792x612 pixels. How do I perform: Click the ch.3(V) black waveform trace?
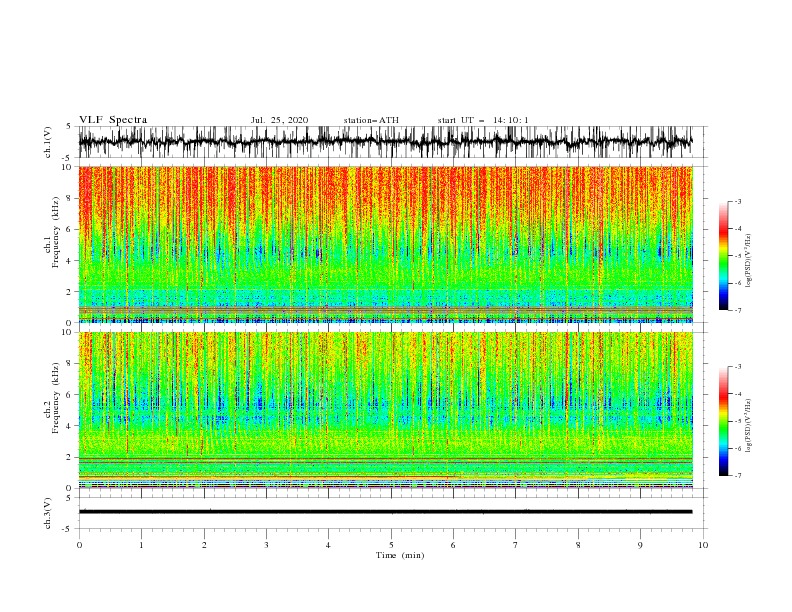coord(385,512)
